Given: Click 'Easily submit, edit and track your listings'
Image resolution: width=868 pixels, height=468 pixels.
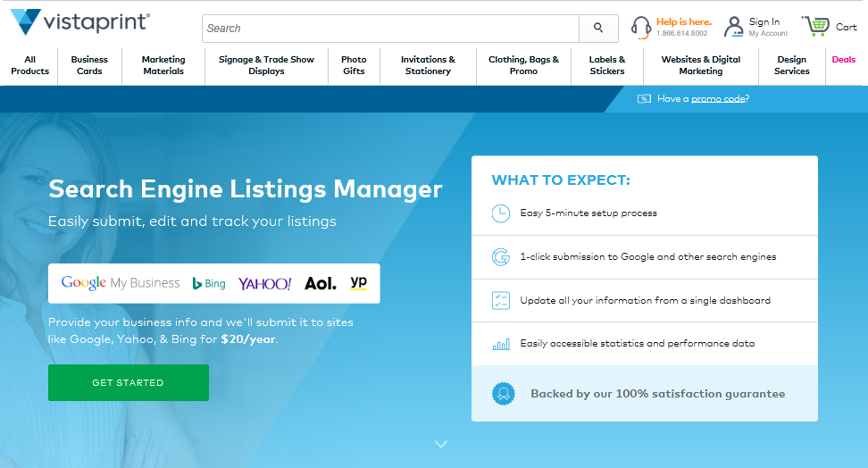Looking at the screenshot, I should click(192, 221).
